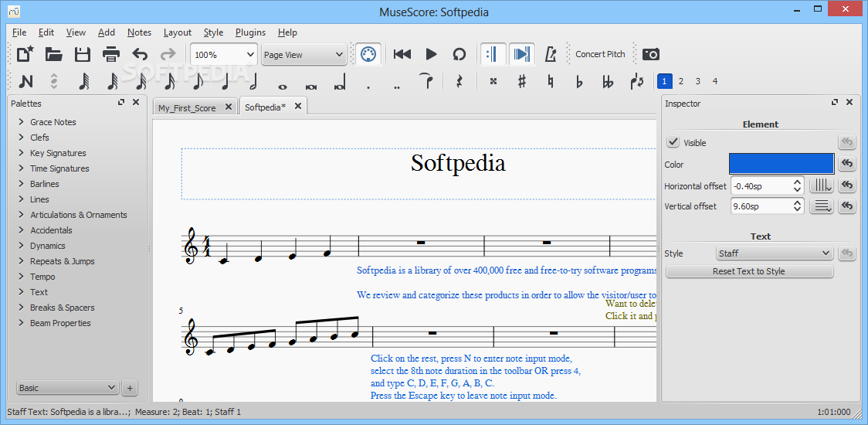Start playback with Play button
The height and width of the screenshot is (425, 868).
[x=431, y=54]
